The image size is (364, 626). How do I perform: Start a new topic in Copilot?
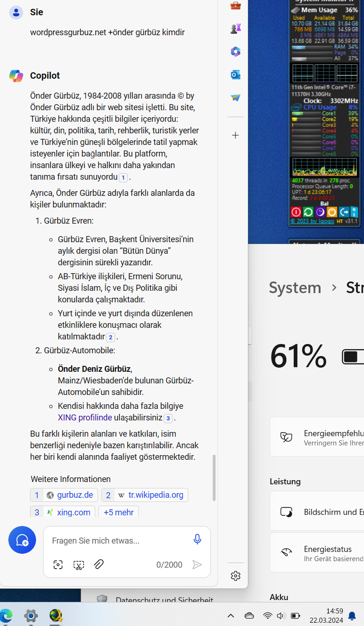(x=22, y=540)
